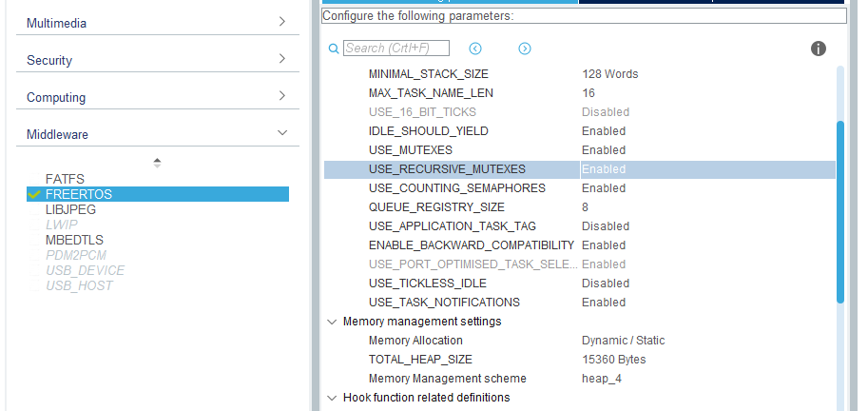Screen dimensions: 868x411
Task: Click the search magnifier icon
Action: [x=334, y=49]
